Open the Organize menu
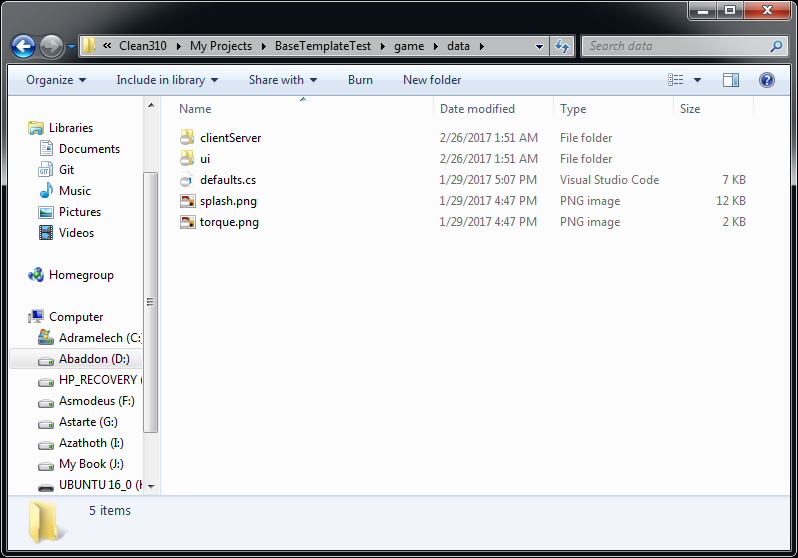Image resolution: width=798 pixels, height=558 pixels. point(56,80)
